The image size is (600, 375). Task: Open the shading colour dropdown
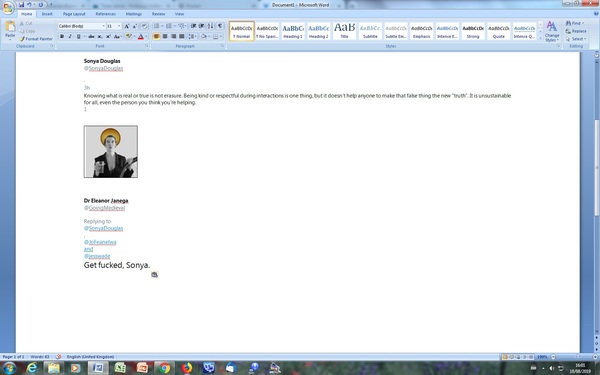click(209, 36)
